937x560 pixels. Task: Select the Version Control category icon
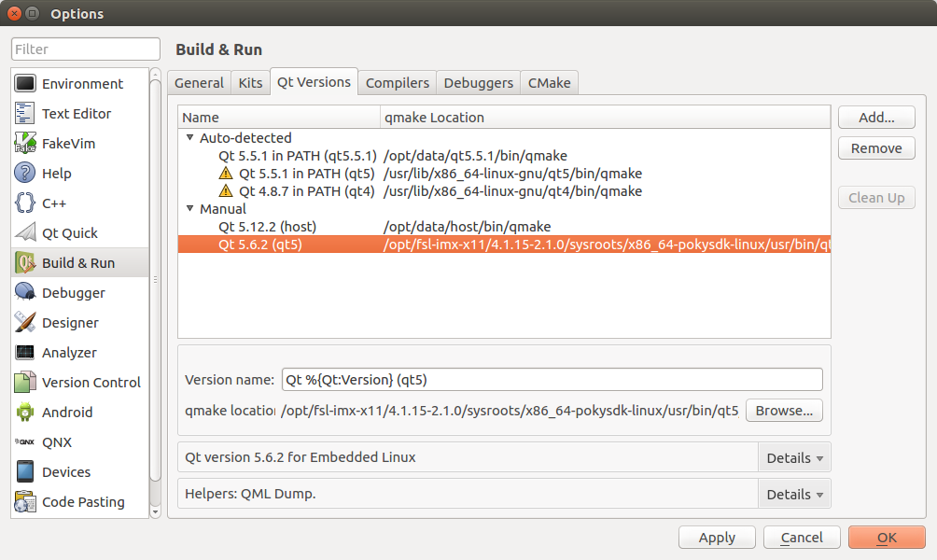coord(25,383)
